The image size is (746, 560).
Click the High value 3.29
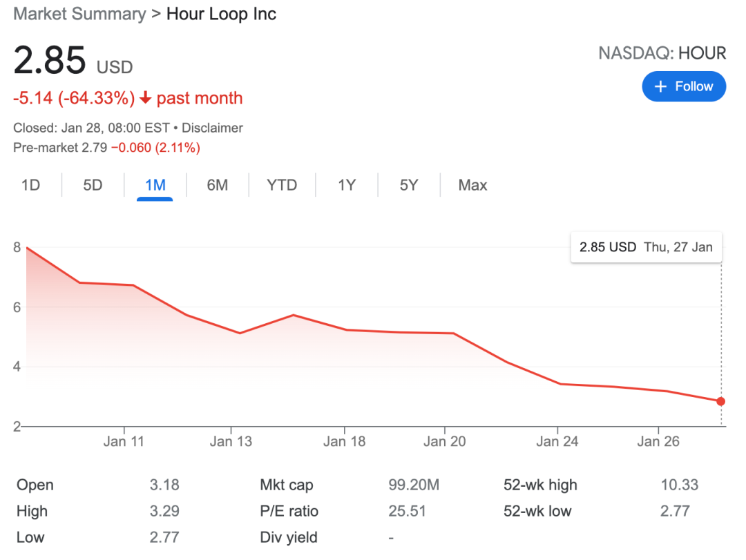click(x=164, y=511)
